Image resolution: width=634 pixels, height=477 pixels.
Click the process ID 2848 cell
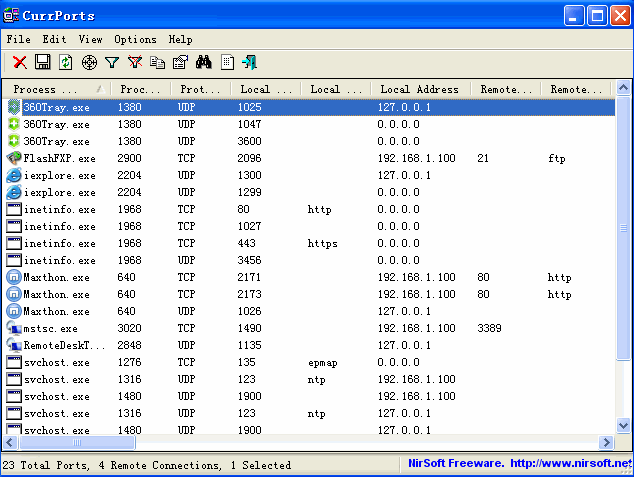coord(129,345)
